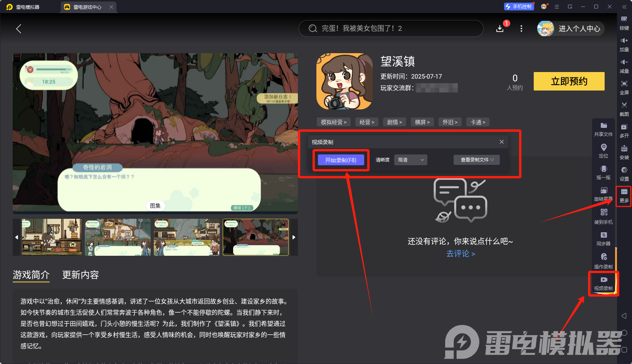Screen dimensions: 632x364
Task: Close the 视频录制 dialog
Action: tap(502, 142)
